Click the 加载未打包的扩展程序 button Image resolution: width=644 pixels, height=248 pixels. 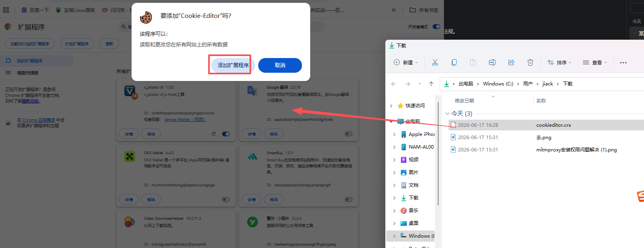click(x=30, y=44)
